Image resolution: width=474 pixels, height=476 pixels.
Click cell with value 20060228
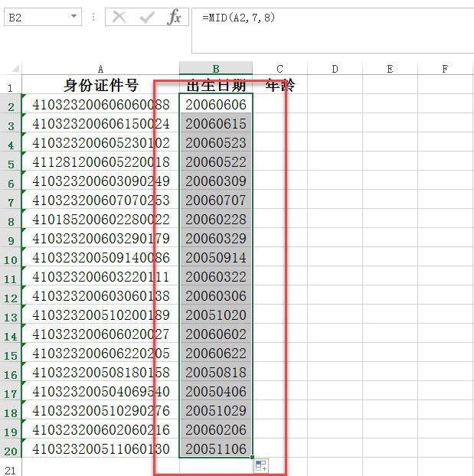tap(216, 219)
